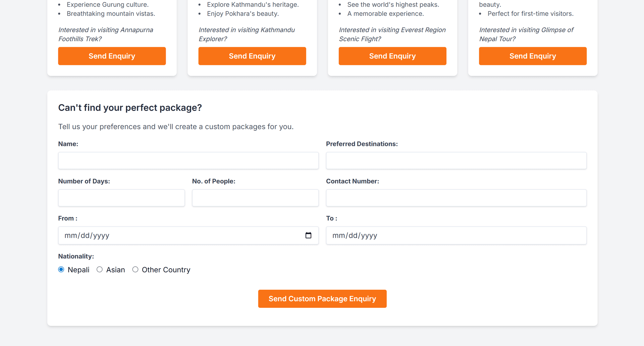Viewport: 644px width, 346px height.
Task: Click the Contact Number input field
Action: (x=456, y=198)
